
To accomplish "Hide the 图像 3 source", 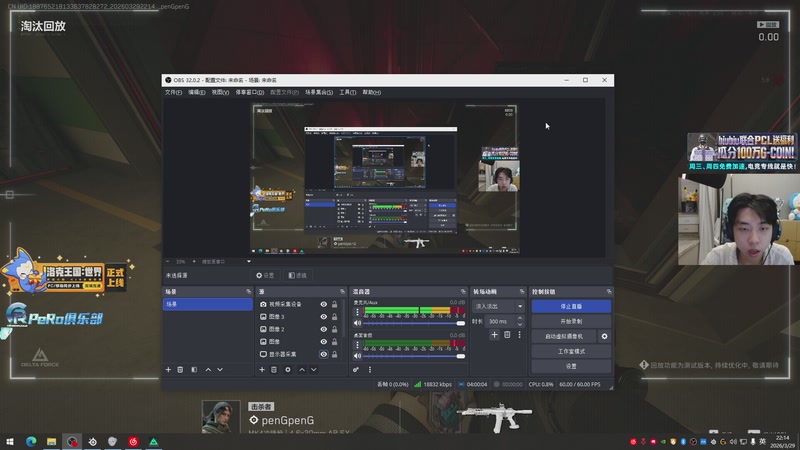I will 323,317.
